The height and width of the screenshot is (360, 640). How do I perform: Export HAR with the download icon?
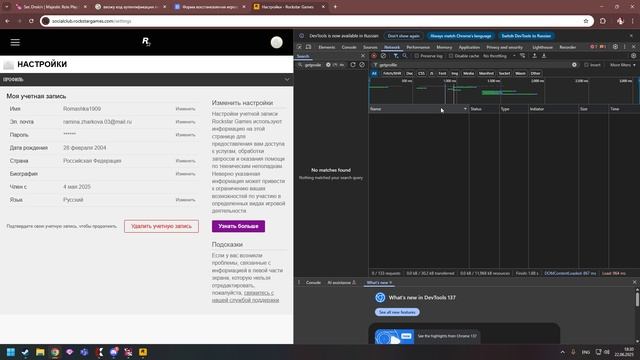tap(544, 56)
